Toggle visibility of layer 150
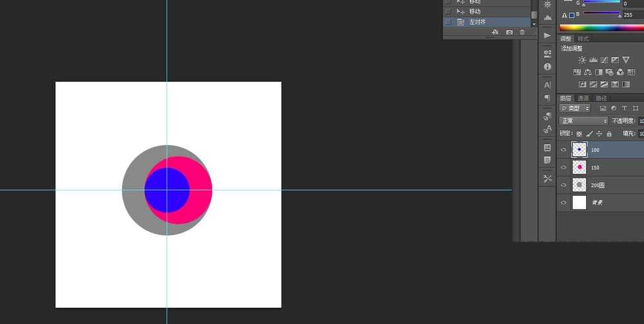The image size is (644, 324). pyautogui.click(x=564, y=167)
